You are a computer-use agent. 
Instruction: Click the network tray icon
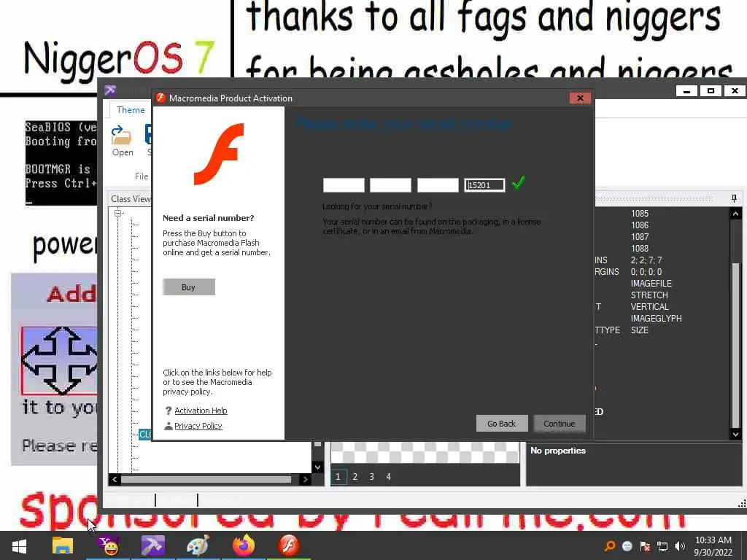[662, 546]
